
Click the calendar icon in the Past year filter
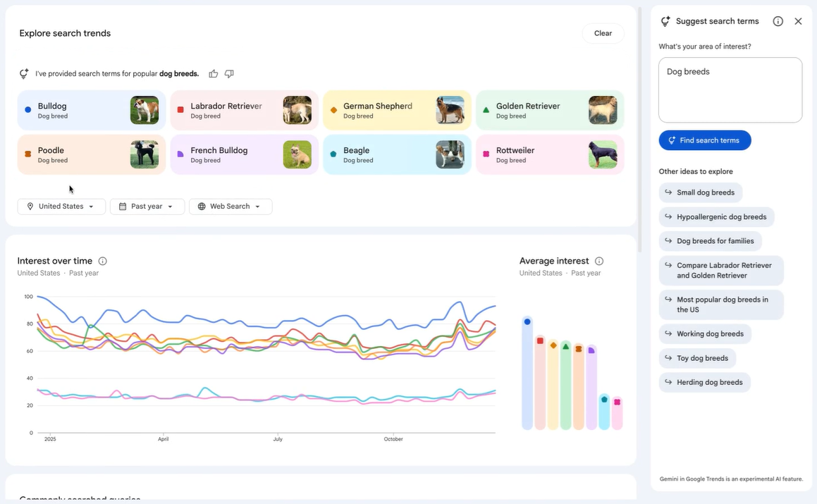point(121,206)
